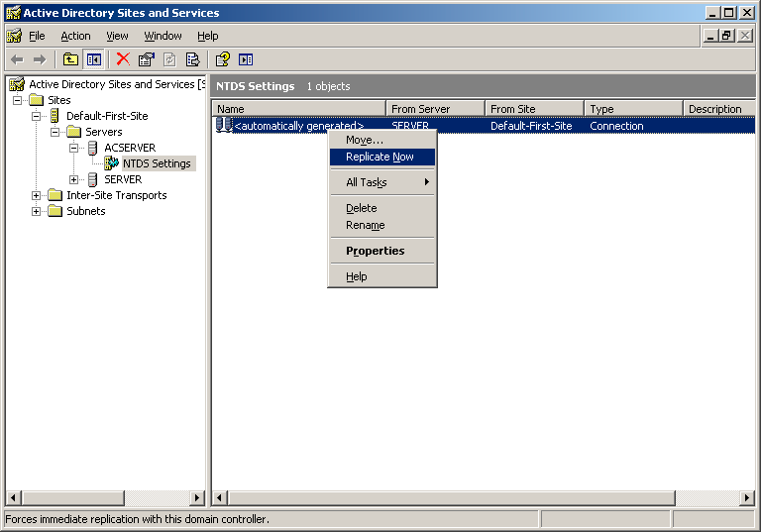Click the Subnets folder icon
The height and width of the screenshot is (532, 761).
click(x=55, y=211)
